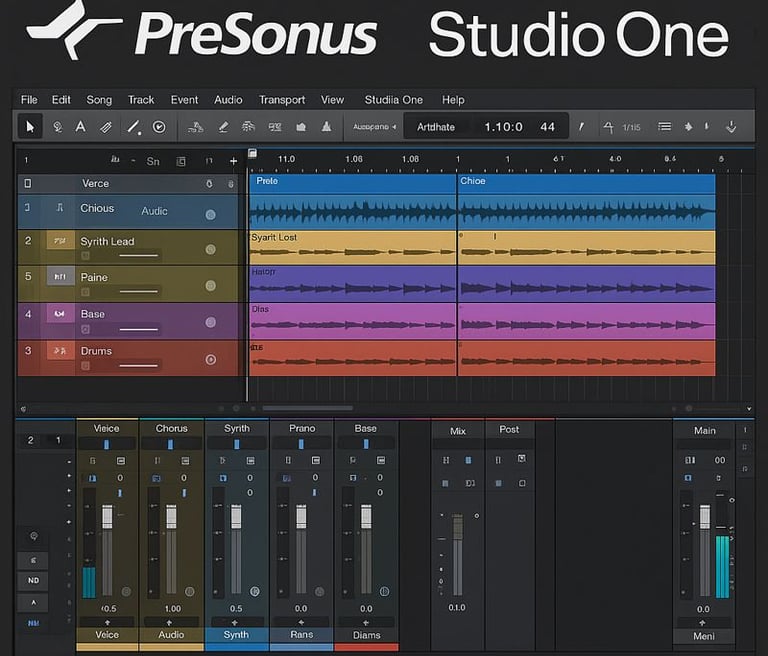Choose the eraser/ruler tool beside the A tool

point(105,127)
